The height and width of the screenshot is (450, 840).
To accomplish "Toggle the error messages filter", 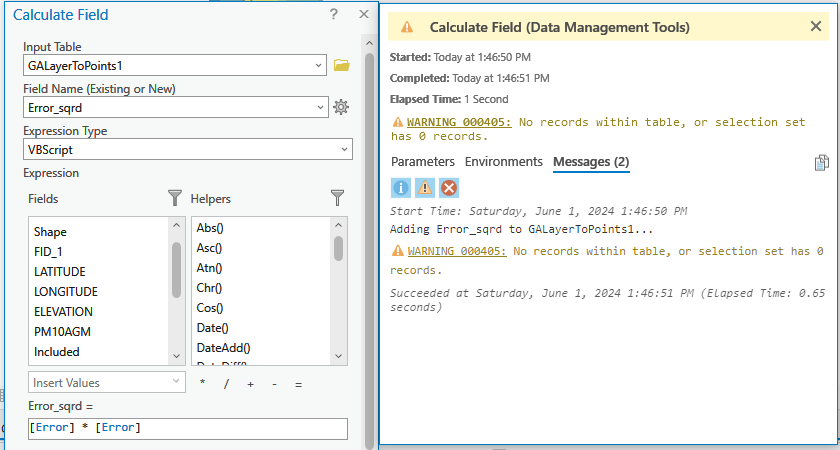I will click(449, 187).
